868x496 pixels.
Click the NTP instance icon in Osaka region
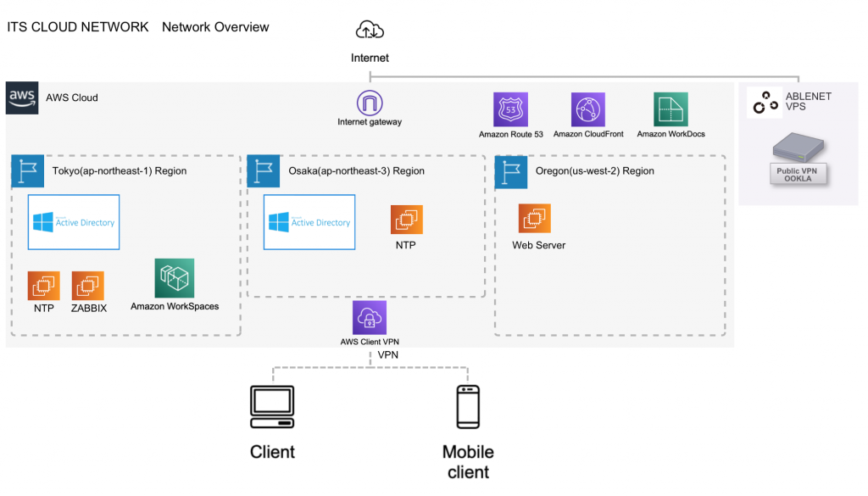(407, 220)
